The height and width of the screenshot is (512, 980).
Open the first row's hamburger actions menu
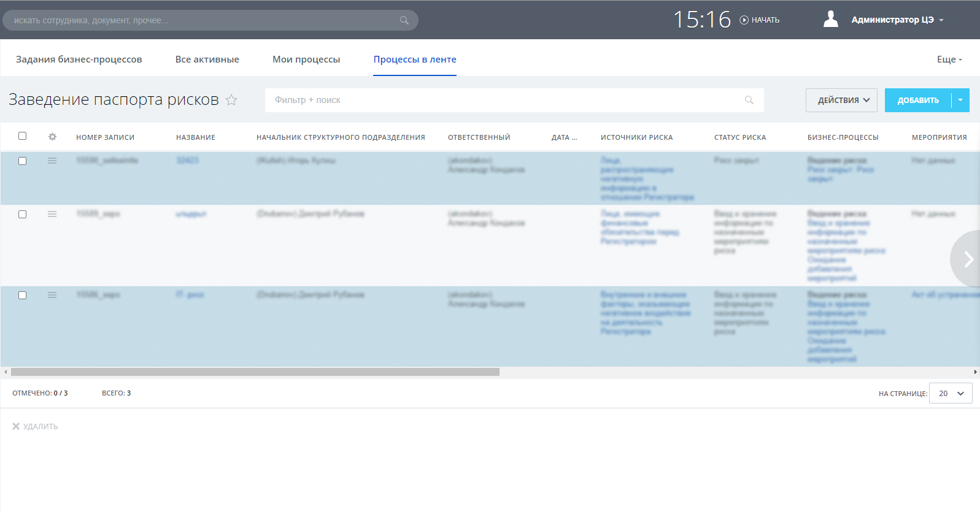(x=52, y=161)
